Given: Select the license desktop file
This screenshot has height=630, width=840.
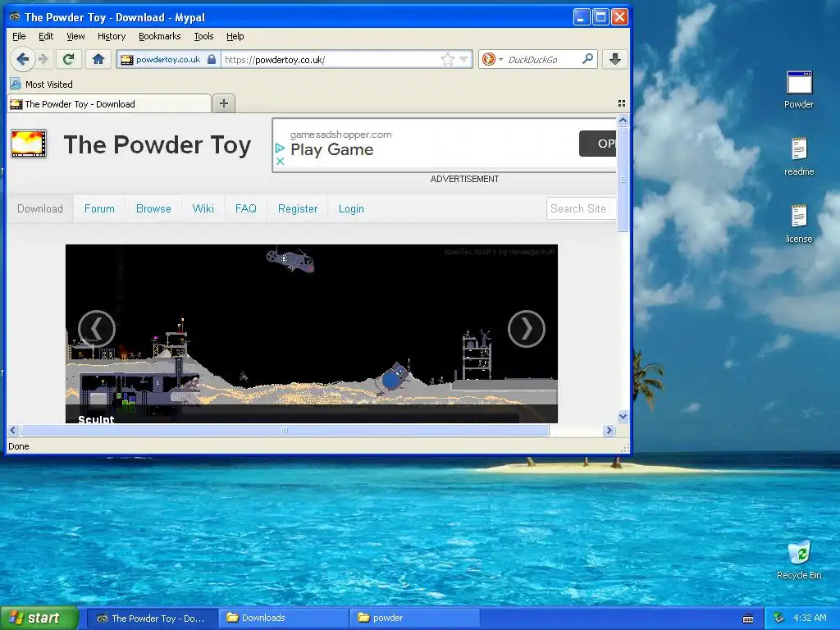Looking at the screenshot, I should tap(799, 224).
